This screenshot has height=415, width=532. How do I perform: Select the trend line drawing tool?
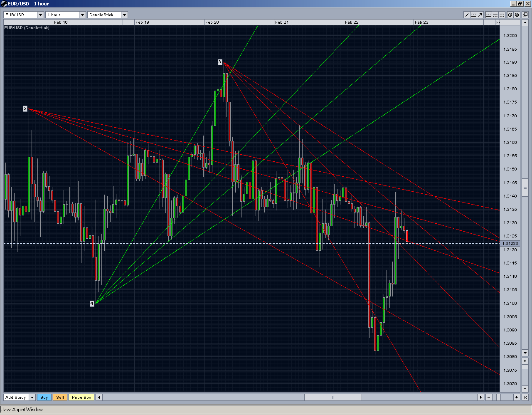point(467,15)
